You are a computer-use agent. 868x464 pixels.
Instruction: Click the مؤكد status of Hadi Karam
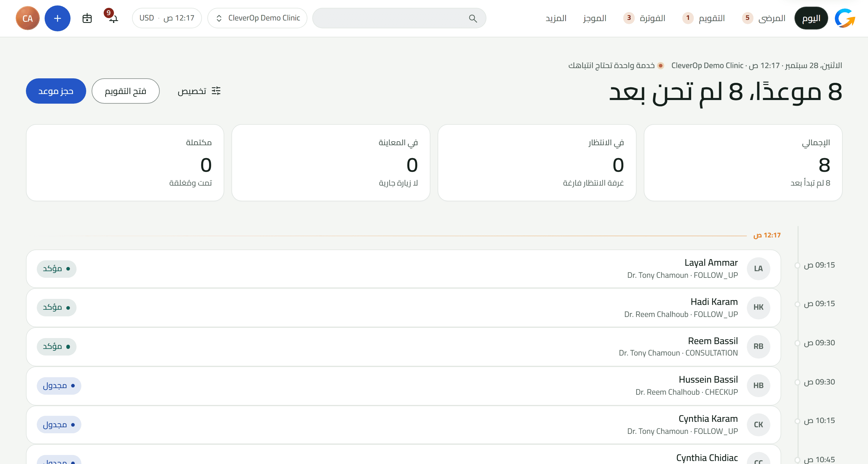tap(57, 308)
